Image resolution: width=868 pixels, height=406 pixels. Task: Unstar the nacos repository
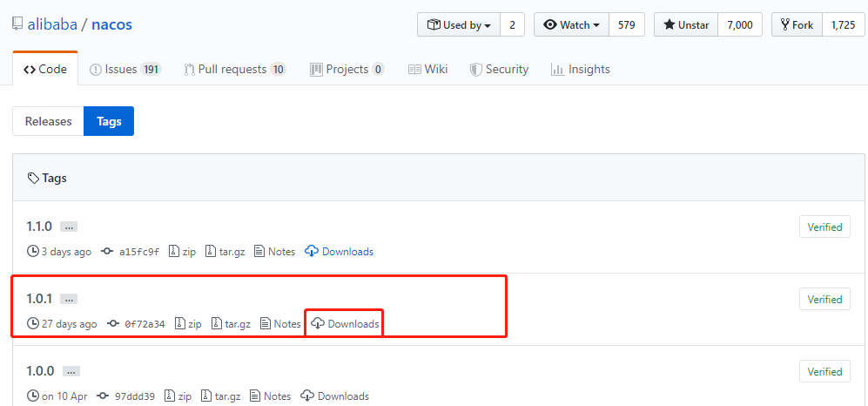click(x=685, y=25)
